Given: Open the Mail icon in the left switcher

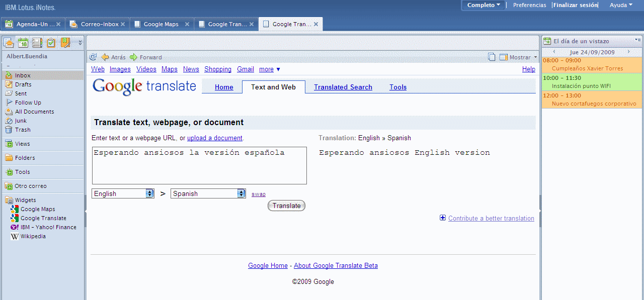Looking at the screenshot, I should point(9,43).
